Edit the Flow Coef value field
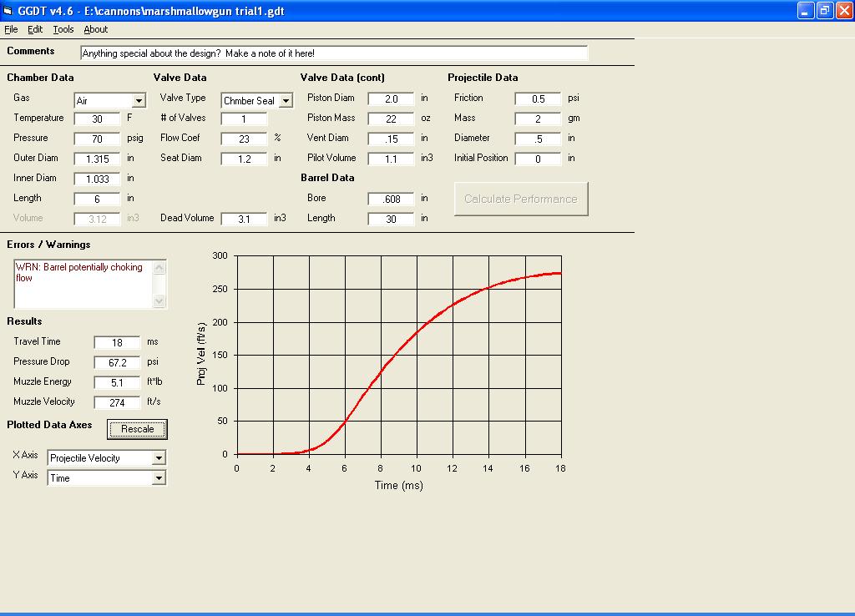The image size is (855, 616). tap(244, 139)
